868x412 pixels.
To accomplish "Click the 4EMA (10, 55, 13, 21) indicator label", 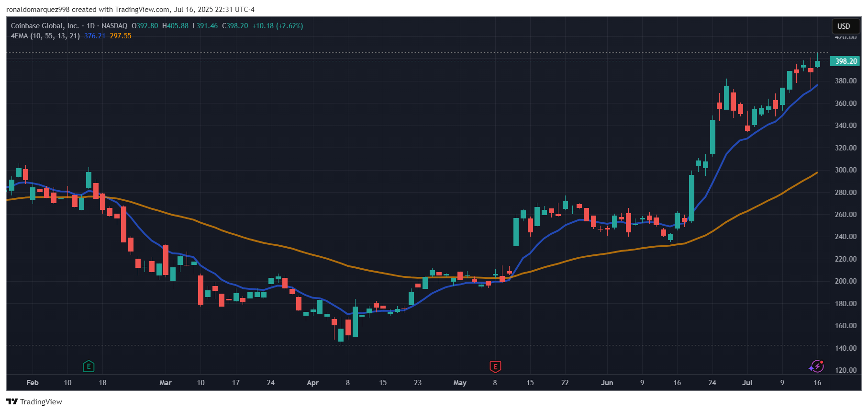I will click(x=45, y=36).
